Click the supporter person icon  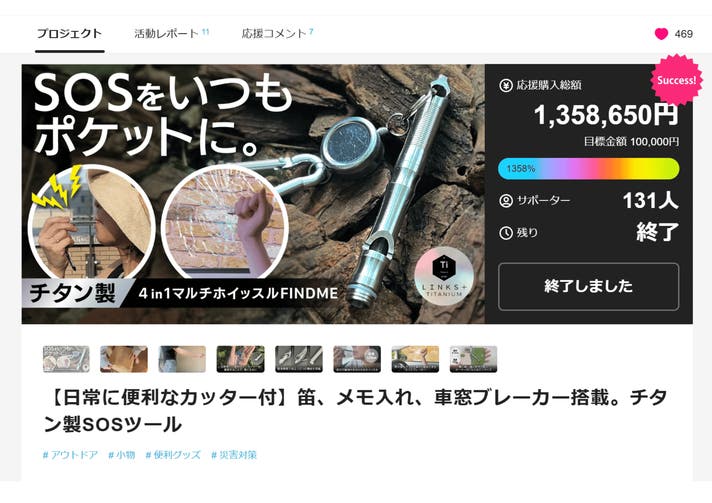tap(506, 201)
